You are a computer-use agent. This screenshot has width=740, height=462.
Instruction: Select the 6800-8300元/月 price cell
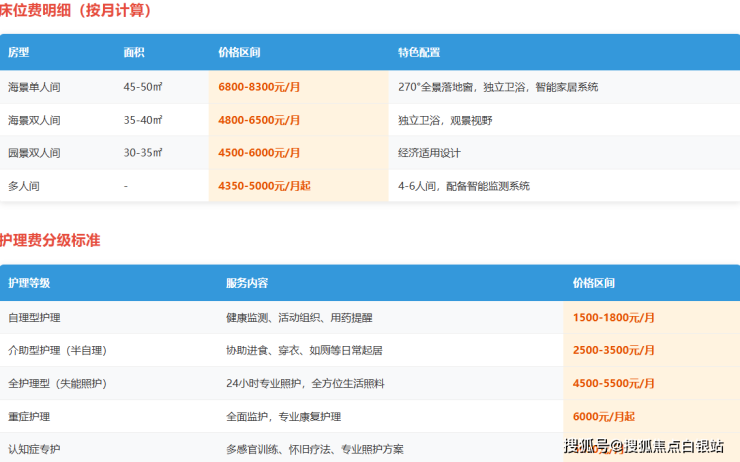pos(259,87)
